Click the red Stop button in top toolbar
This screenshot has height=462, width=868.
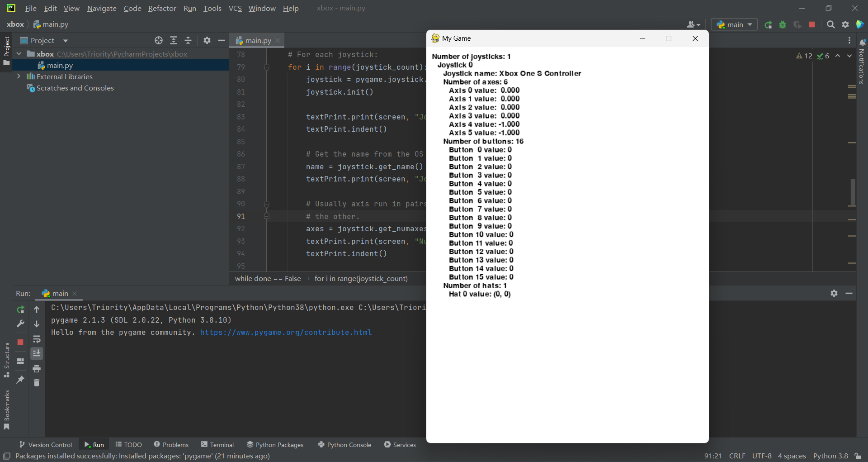click(812, 25)
